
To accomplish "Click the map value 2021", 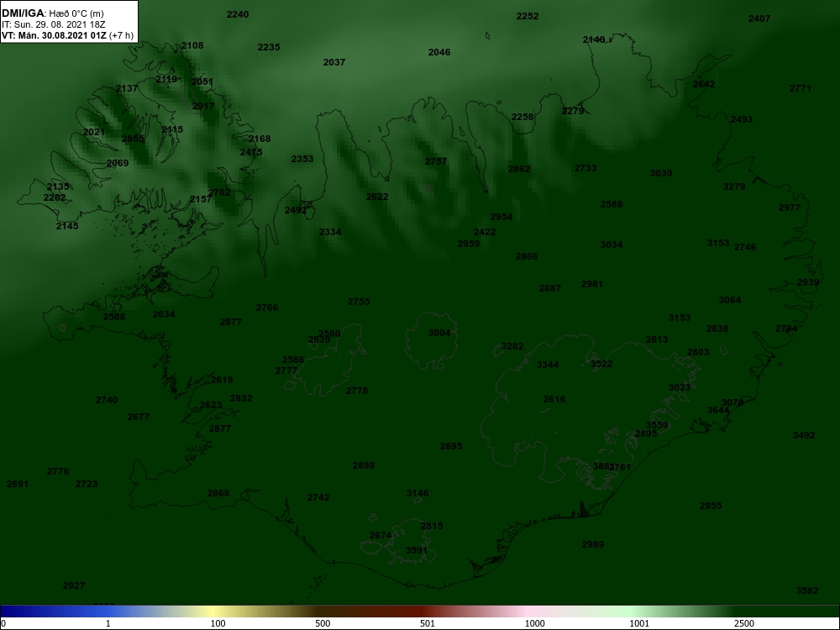I will pyautogui.click(x=94, y=133).
